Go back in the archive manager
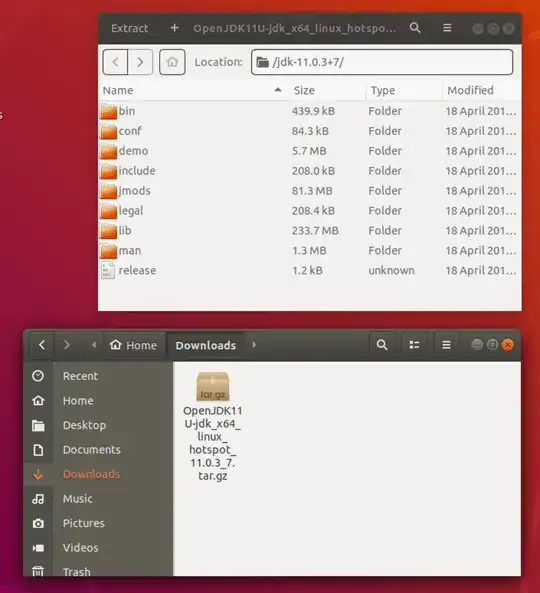Viewport: 540px width, 593px height. click(x=115, y=62)
